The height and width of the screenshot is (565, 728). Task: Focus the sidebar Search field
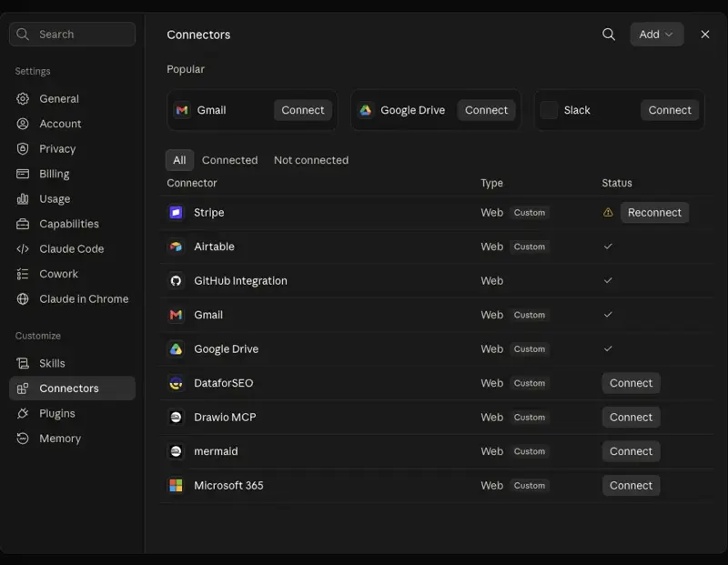tap(73, 35)
